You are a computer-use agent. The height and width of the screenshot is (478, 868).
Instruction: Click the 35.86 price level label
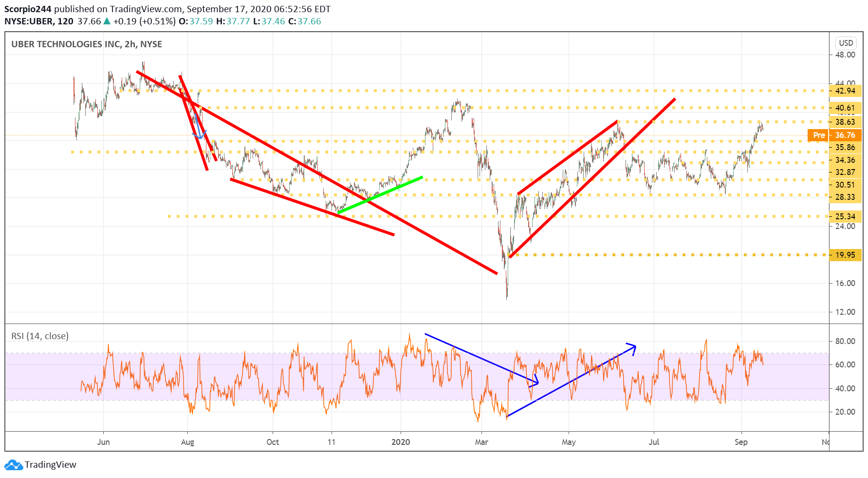click(x=845, y=147)
